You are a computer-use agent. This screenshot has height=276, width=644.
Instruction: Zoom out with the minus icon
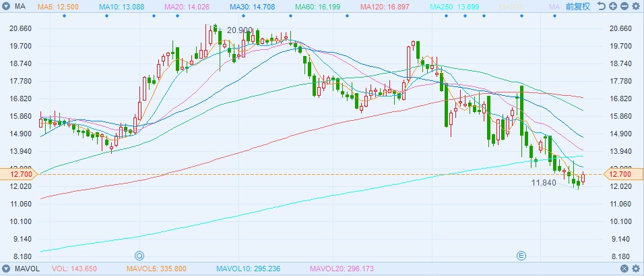624,6
